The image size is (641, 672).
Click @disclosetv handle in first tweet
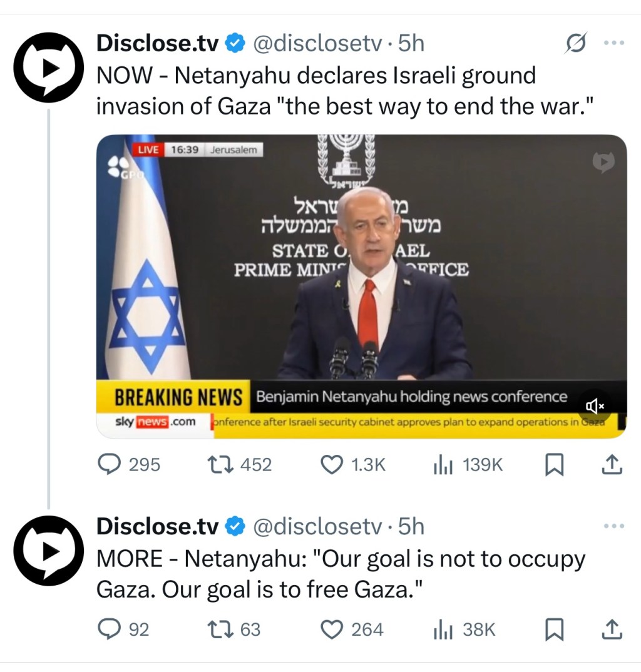tap(317, 43)
